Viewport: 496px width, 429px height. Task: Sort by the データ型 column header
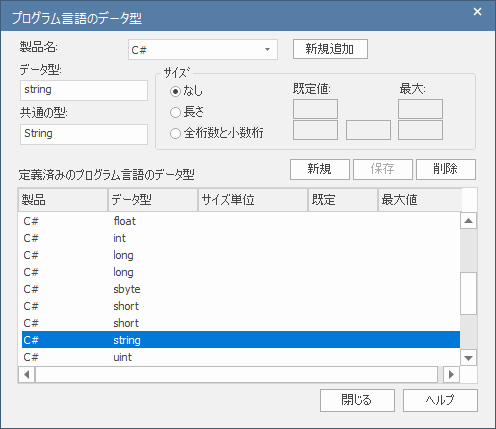(x=153, y=200)
